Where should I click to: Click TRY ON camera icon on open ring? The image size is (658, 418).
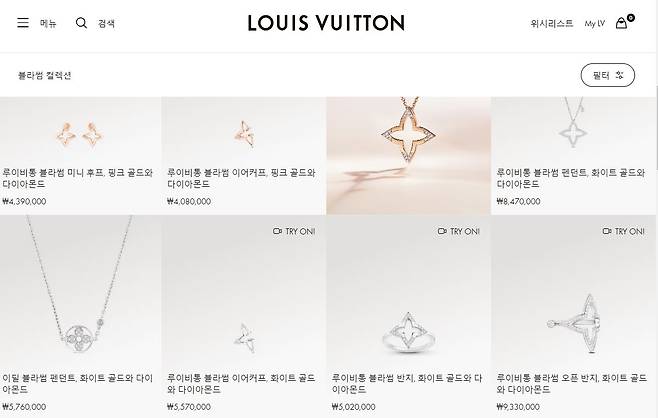[x=607, y=231]
